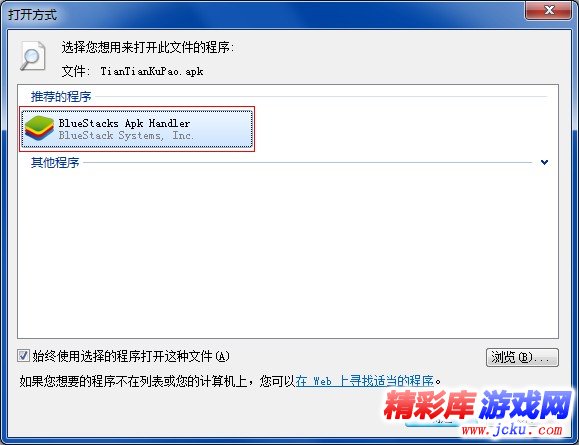Click the TianTianKuPao.apk file name
579x445 pixels.
(152, 71)
